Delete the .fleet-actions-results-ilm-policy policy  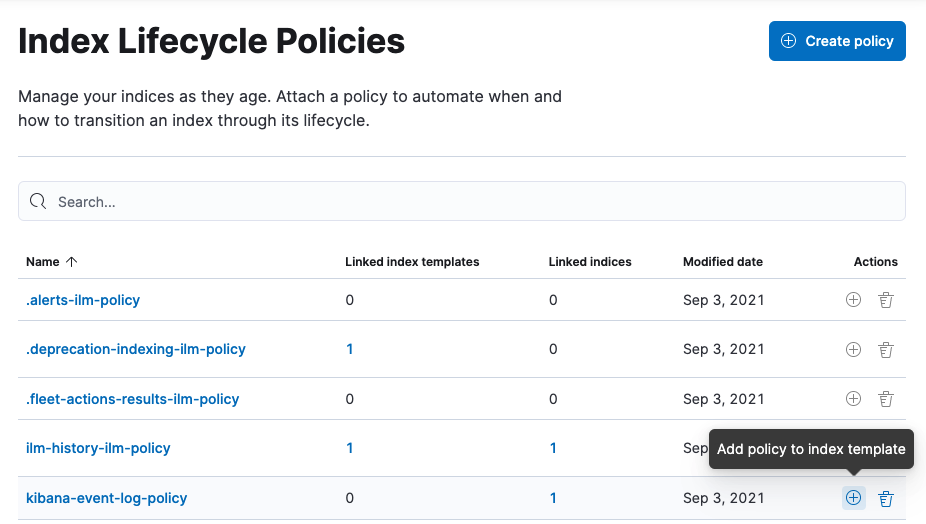885,399
